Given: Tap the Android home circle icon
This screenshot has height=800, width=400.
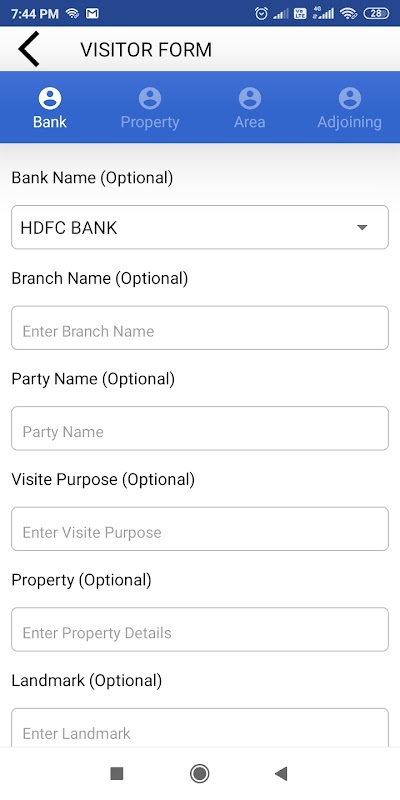Looking at the screenshot, I should coord(199,773).
